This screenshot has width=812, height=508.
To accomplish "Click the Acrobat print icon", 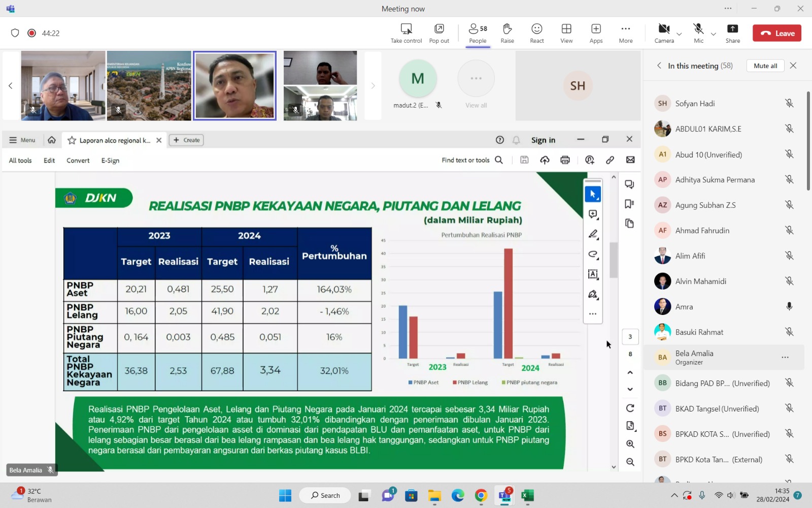I will click(x=565, y=160).
